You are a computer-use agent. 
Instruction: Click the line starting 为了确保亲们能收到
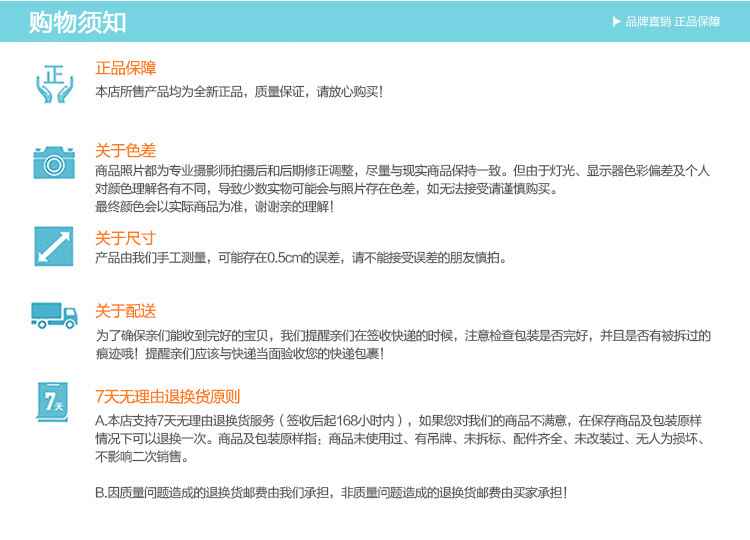[403, 336]
